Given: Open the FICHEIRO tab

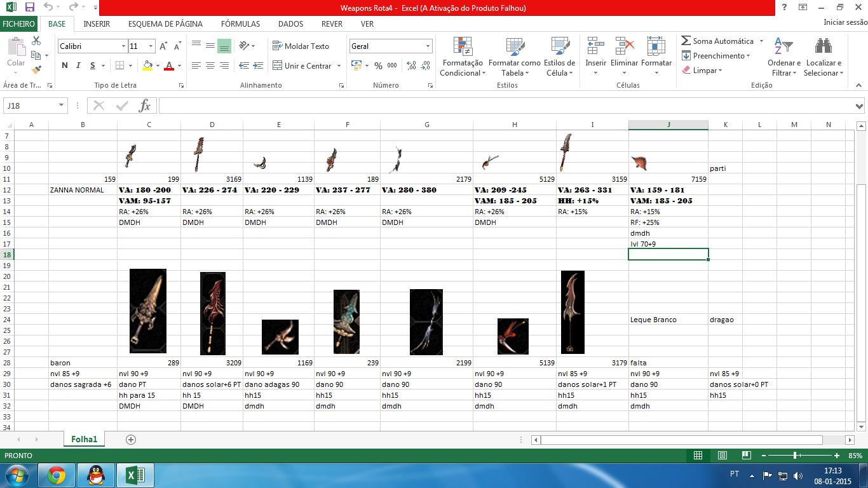Looking at the screenshot, I should [18, 24].
